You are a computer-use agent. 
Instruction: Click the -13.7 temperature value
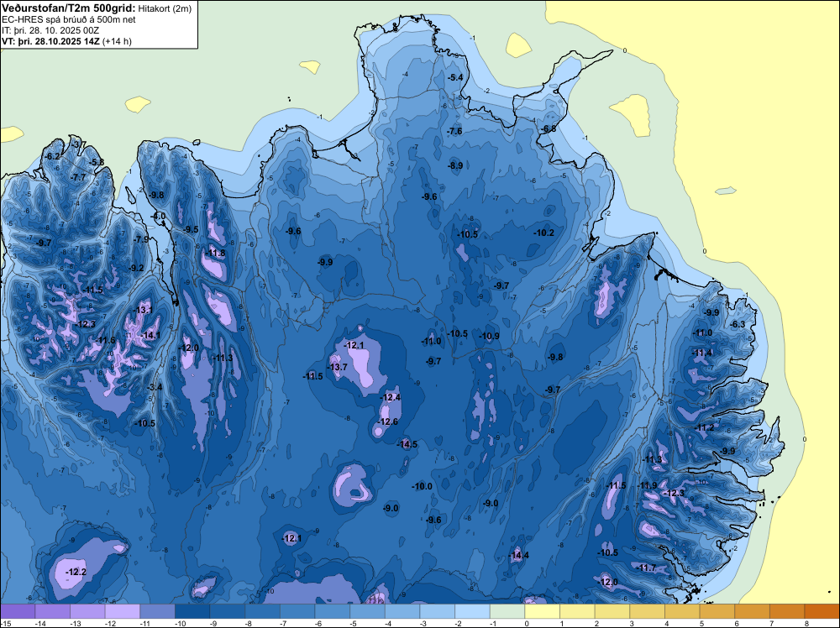(x=338, y=367)
